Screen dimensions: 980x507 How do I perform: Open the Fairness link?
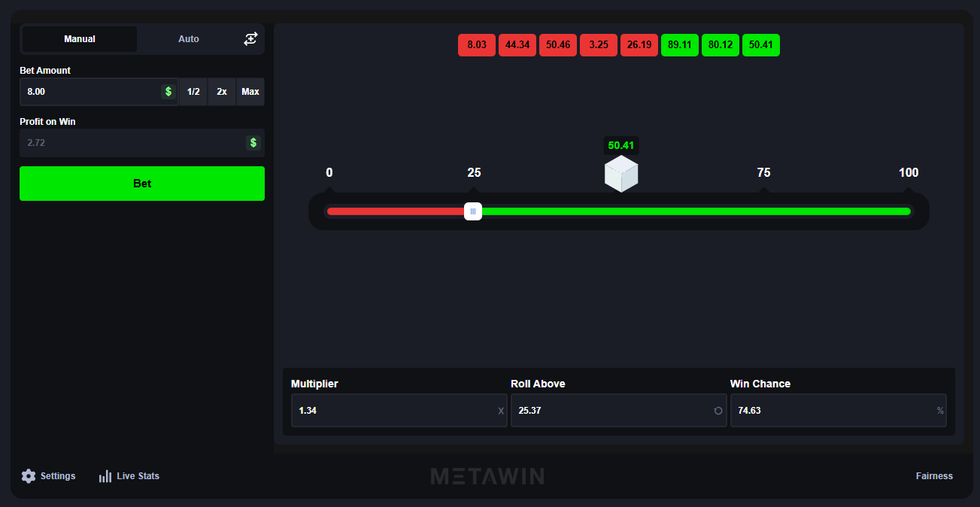pyautogui.click(x=934, y=476)
